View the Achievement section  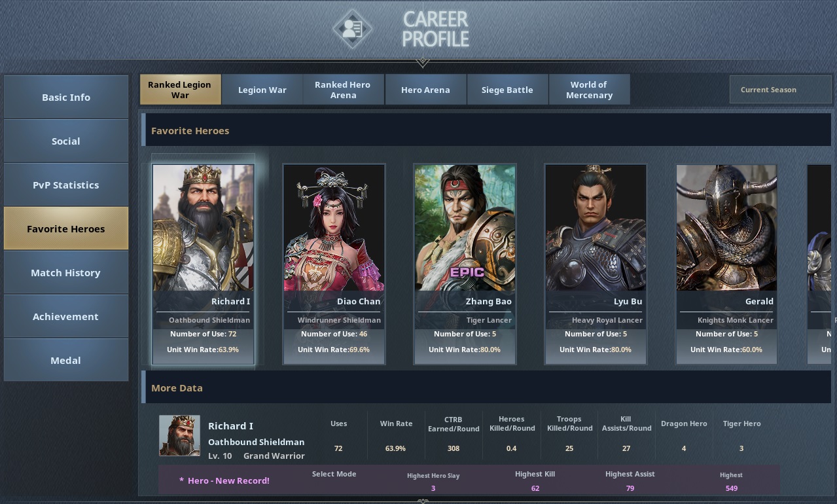[66, 316]
